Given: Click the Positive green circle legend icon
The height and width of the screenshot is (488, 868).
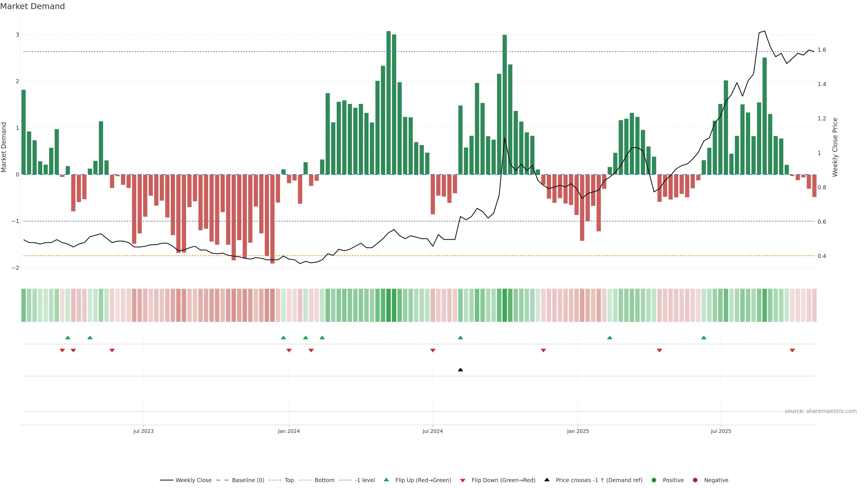Looking at the screenshot, I should [x=654, y=480].
